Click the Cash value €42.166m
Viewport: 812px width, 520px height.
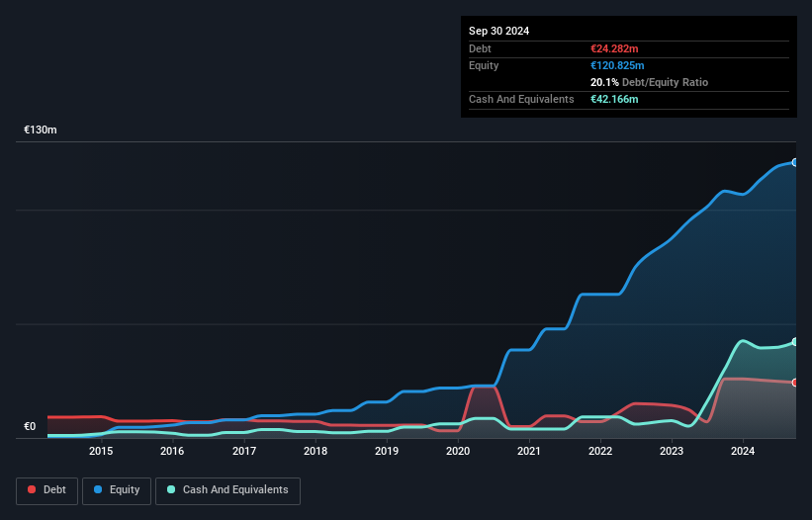(x=614, y=99)
